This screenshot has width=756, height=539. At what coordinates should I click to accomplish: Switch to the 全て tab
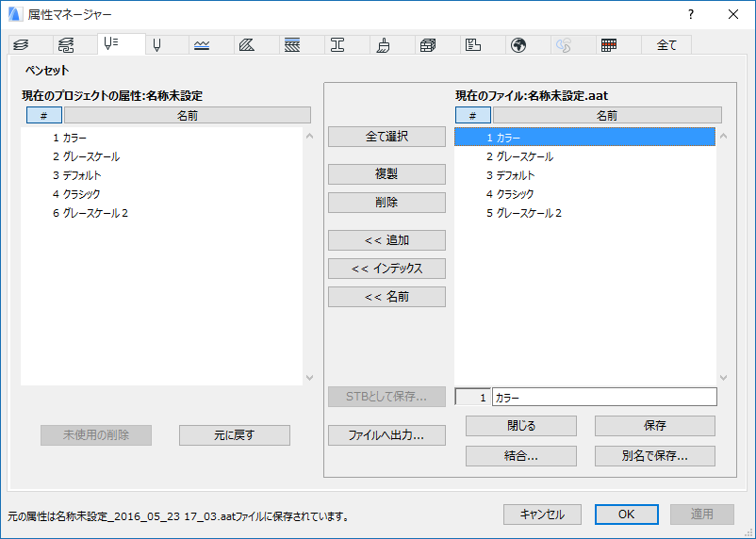click(x=666, y=45)
